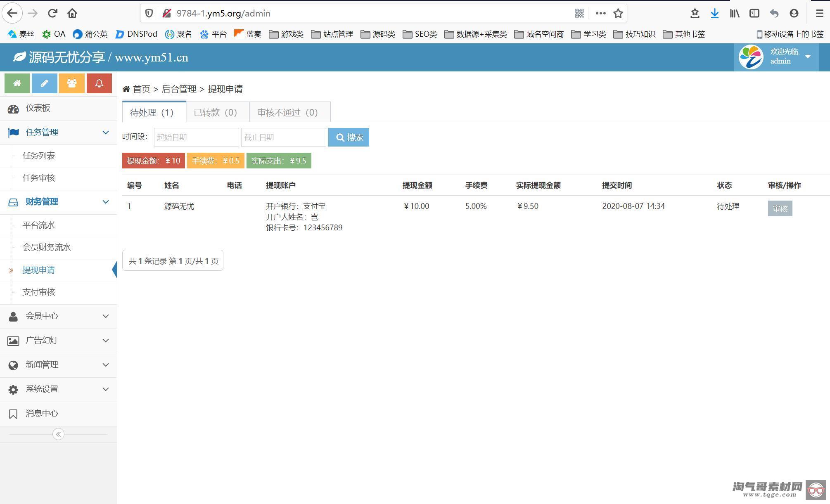Click the red 提现金额 ¥10 badge
Screen dimensions: 830x504
[x=154, y=161]
